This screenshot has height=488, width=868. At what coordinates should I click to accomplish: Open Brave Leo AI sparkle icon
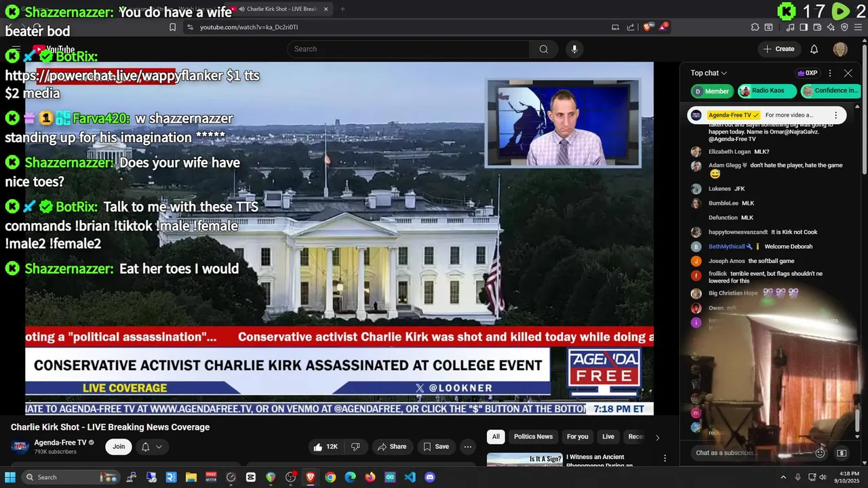pyautogui.click(x=831, y=27)
